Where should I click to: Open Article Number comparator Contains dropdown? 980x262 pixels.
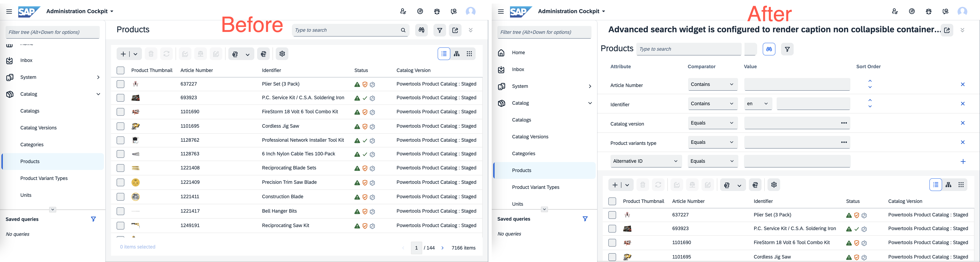(713, 84)
